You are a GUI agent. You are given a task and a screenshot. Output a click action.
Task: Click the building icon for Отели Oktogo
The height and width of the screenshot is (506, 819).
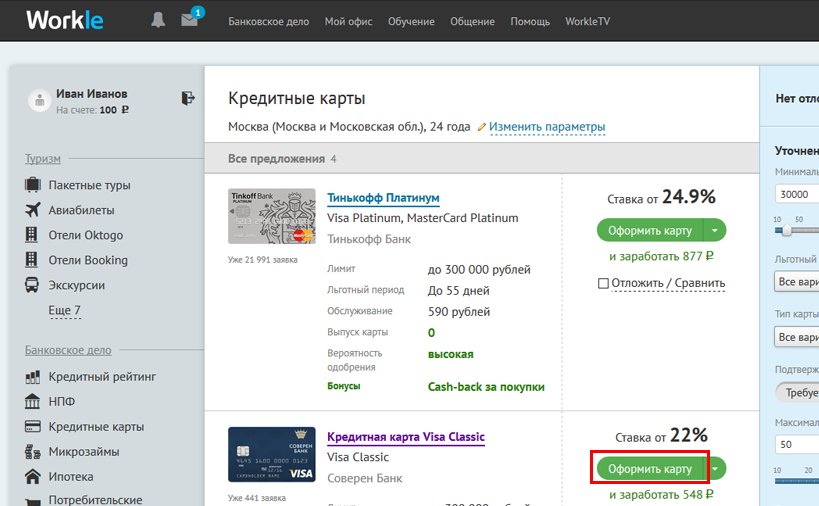tap(31, 234)
